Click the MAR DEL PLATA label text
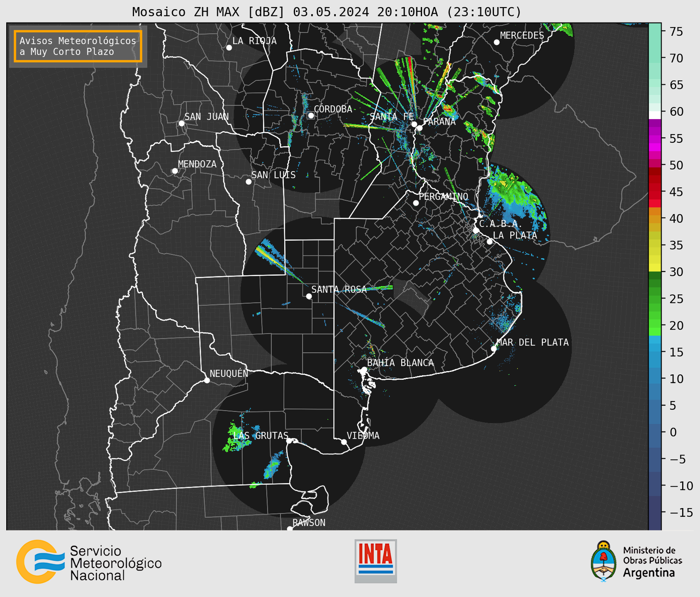The height and width of the screenshot is (597, 700). point(533,343)
